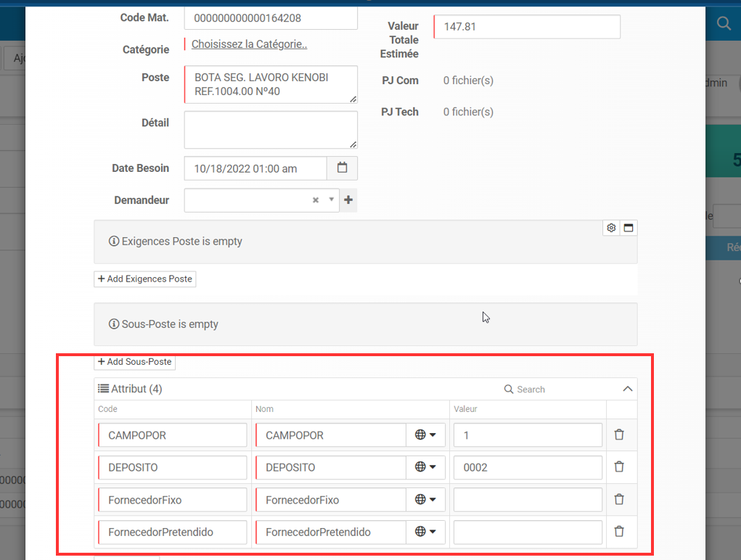Clear the Demandeur selection with the x
The height and width of the screenshot is (560, 741).
(x=315, y=199)
